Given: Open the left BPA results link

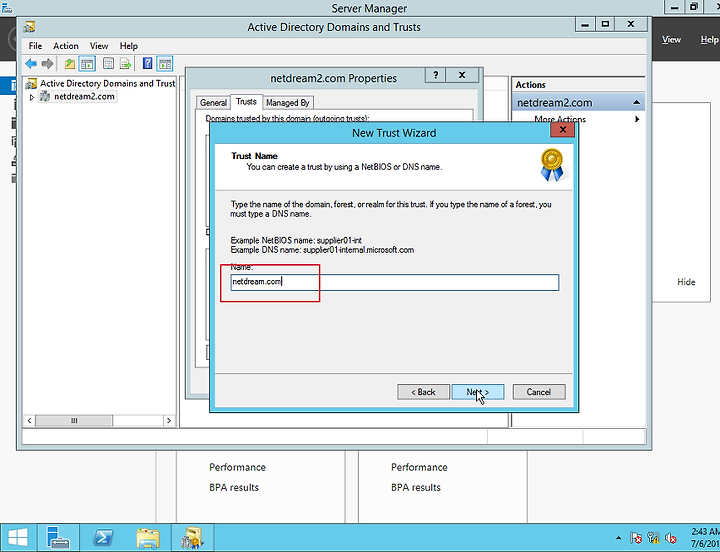Looking at the screenshot, I should click(x=234, y=488).
